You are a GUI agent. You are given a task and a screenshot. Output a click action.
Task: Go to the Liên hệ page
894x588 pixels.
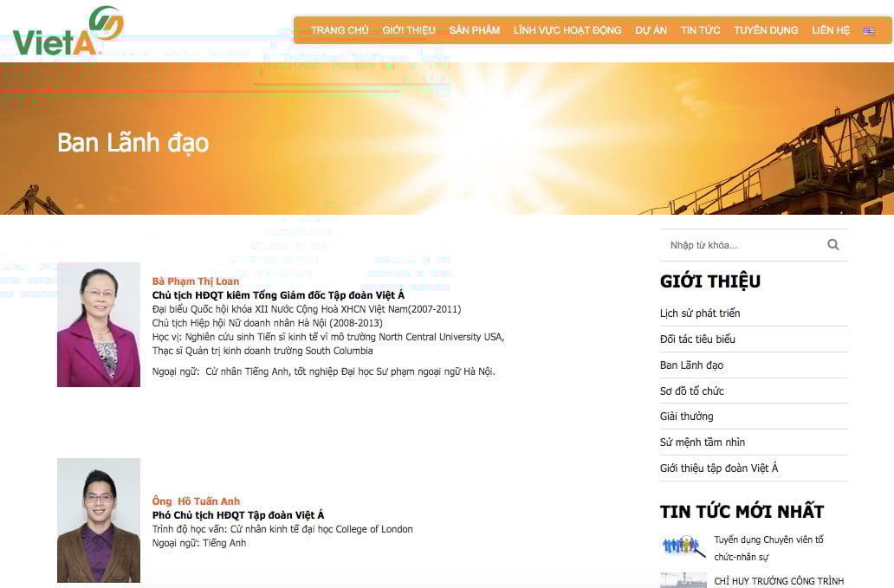click(831, 30)
